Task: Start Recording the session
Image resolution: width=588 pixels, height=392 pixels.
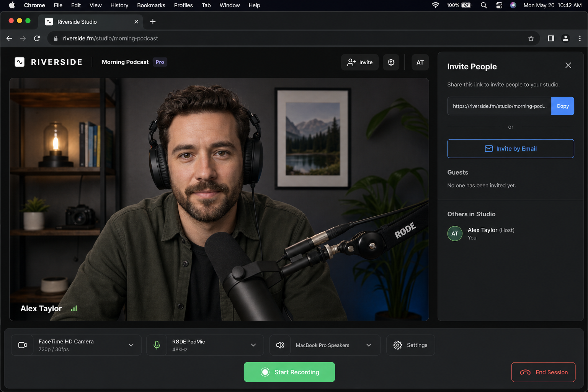Action: (x=289, y=372)
